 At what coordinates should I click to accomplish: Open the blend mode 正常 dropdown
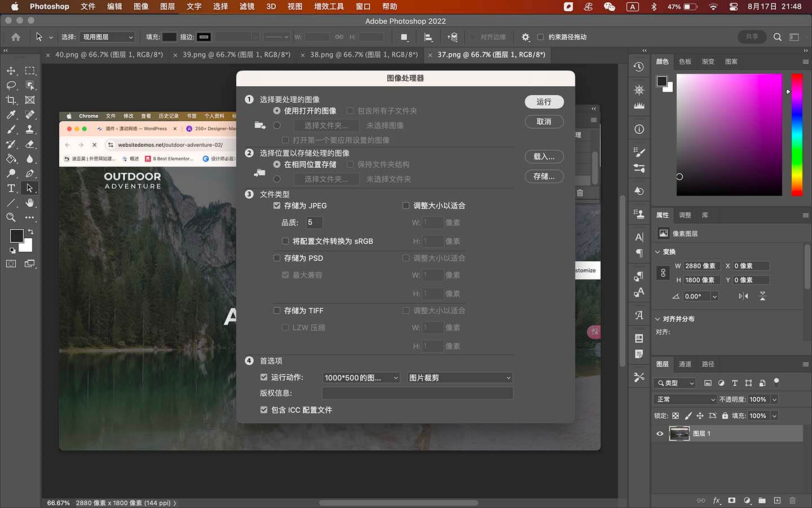[x=685, y=399]
